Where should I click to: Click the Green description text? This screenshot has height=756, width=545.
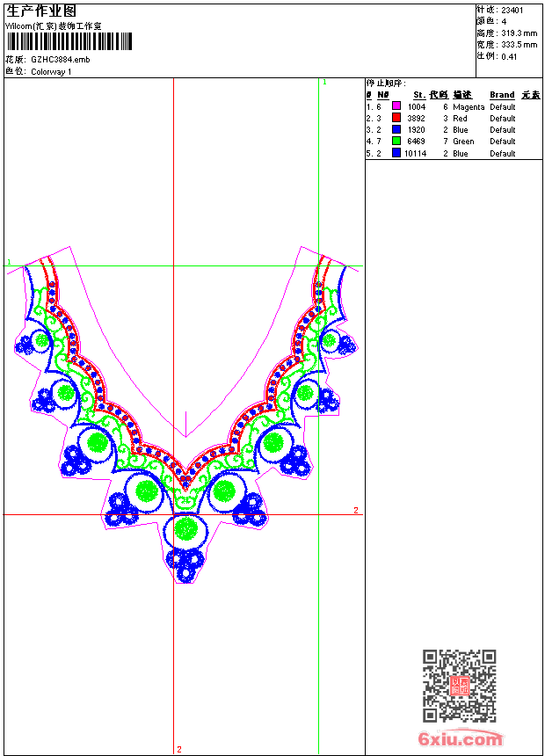pos(463,142)
